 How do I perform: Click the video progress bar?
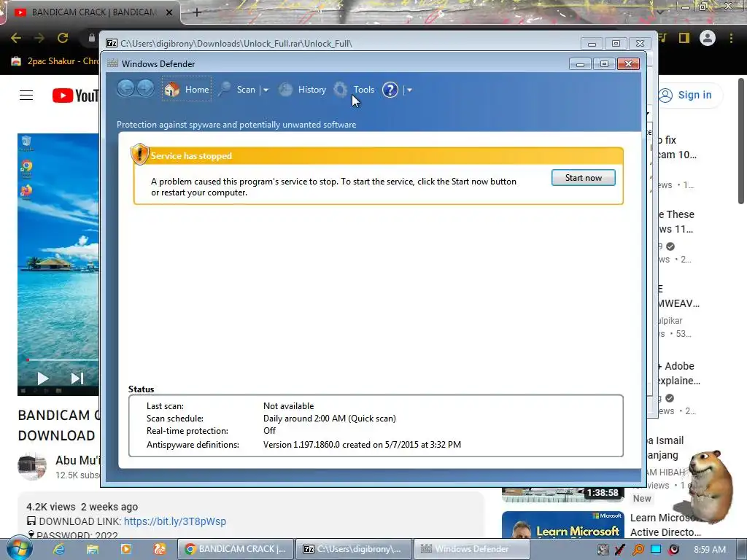pyautogui.click(x=62, y=359)
